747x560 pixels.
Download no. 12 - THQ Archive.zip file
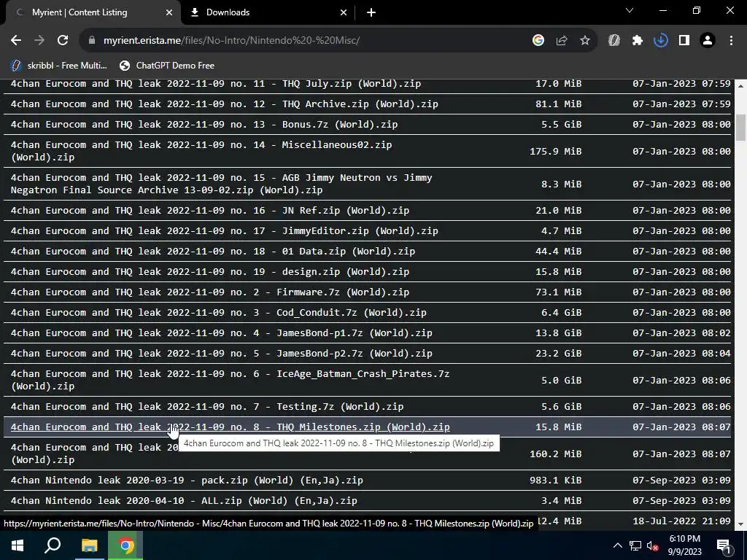[224, 104]
